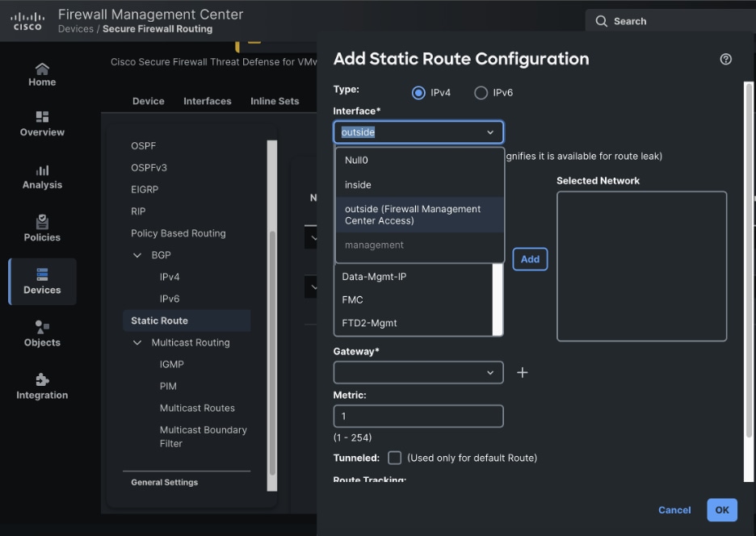
Task: Click the Cisco logo
Action: point(27,22)
